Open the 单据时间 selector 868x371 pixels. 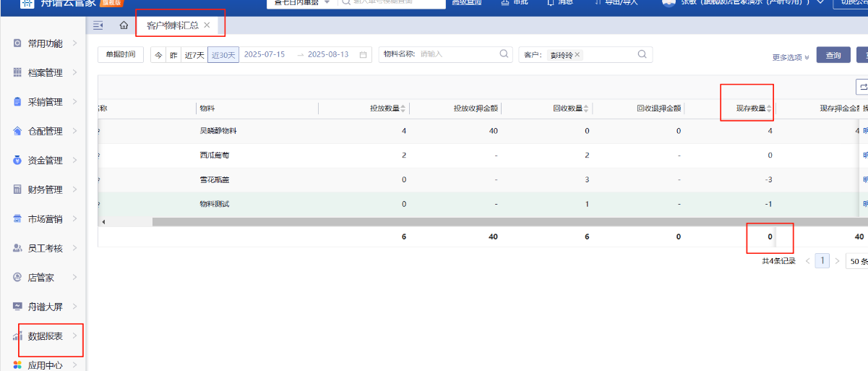point(121,55)
